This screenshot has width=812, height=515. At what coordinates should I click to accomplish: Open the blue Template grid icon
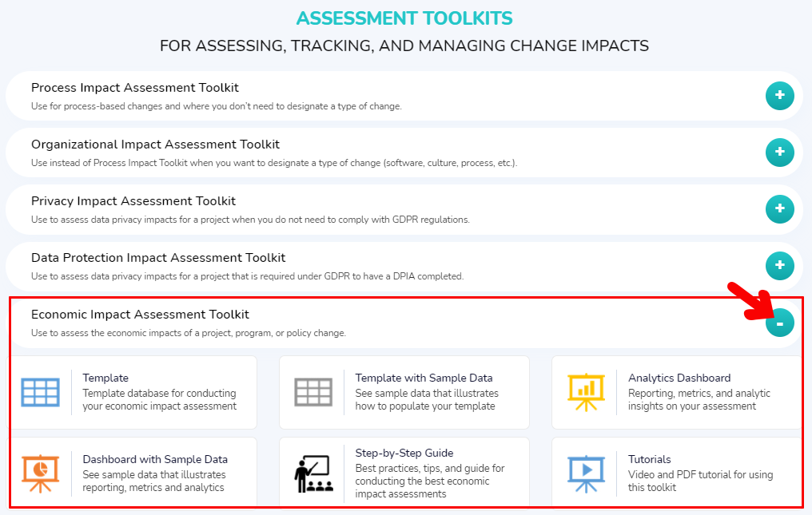click(41, 392)
